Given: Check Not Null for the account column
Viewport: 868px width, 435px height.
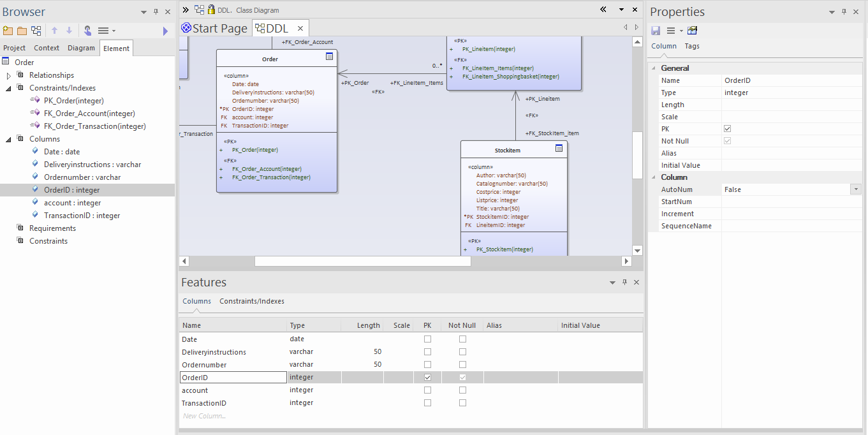Looking at the screenshot, I should click(462, 390).
